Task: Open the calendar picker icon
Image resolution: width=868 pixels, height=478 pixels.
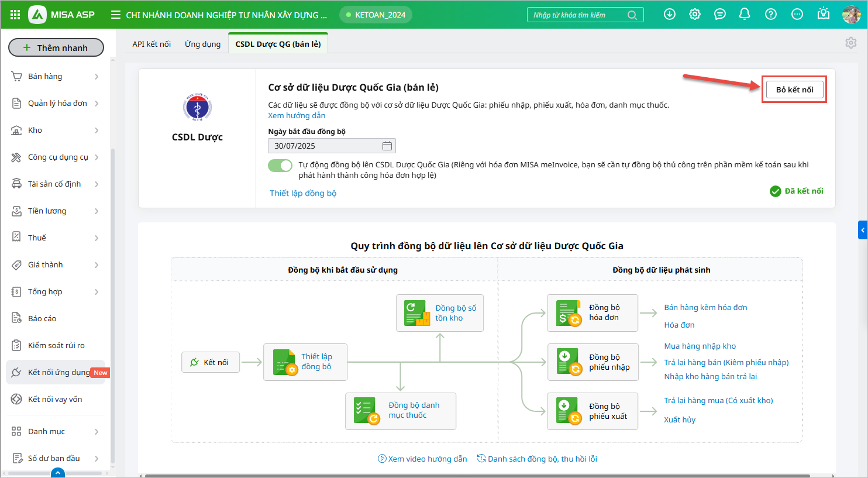Action: pos(387,146)
